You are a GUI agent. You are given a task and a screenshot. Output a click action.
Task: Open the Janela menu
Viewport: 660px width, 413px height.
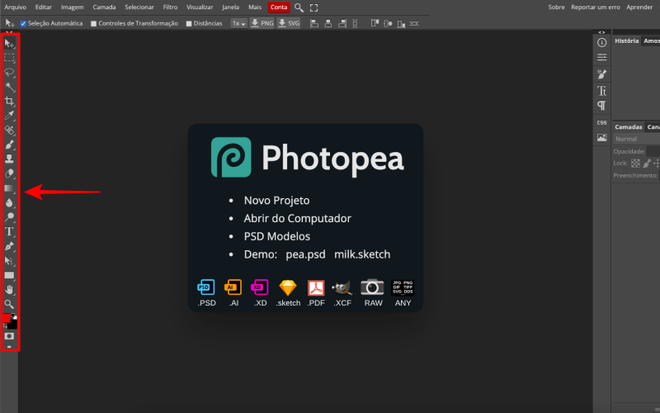coord(230,7)
